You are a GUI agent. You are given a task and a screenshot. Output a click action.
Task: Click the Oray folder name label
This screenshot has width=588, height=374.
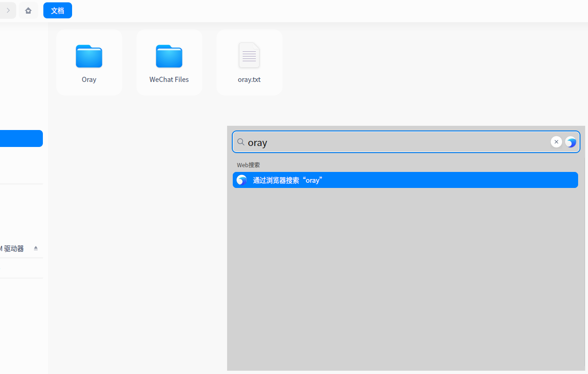[89, 80]
